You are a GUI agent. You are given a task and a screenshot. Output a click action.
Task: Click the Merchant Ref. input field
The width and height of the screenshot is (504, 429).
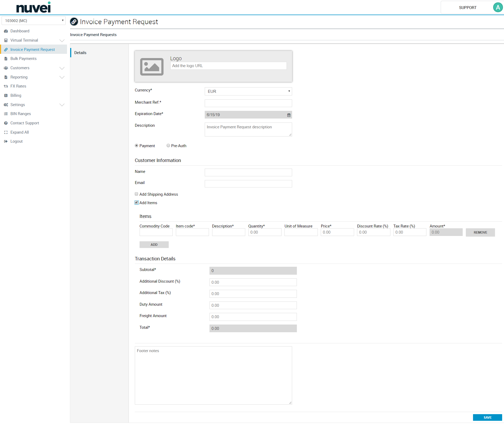coord(248,103)
